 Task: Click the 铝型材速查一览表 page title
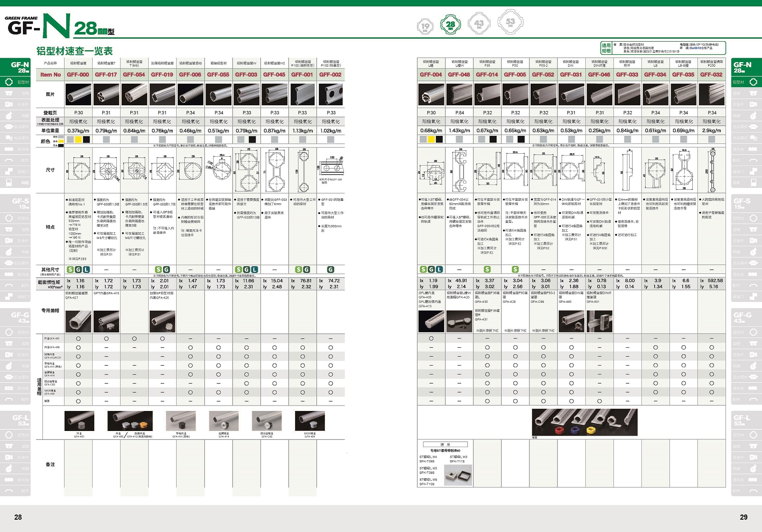click(75, 51)
